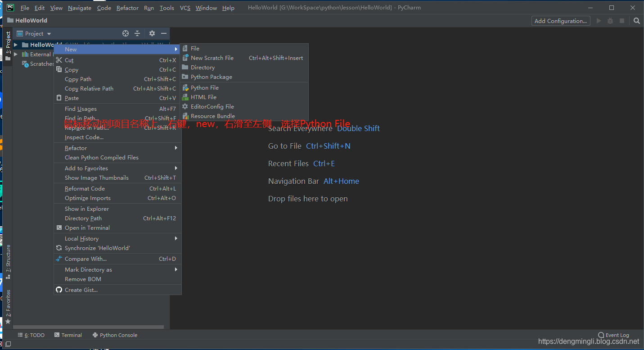Expand the External Libraries tree node
This screenshot has width=644, height=350.
[x=16, y=54]
